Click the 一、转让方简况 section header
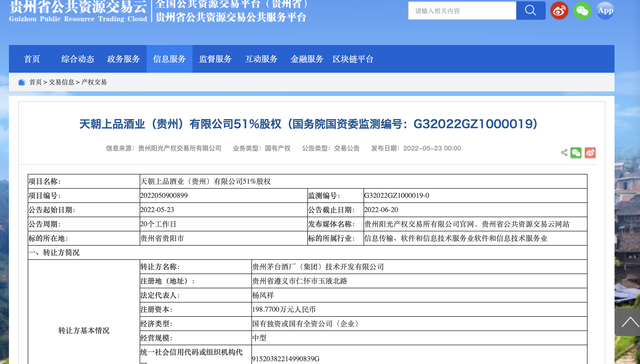Image resolution: width=640 pixels, height=364 pixels. 54,253
